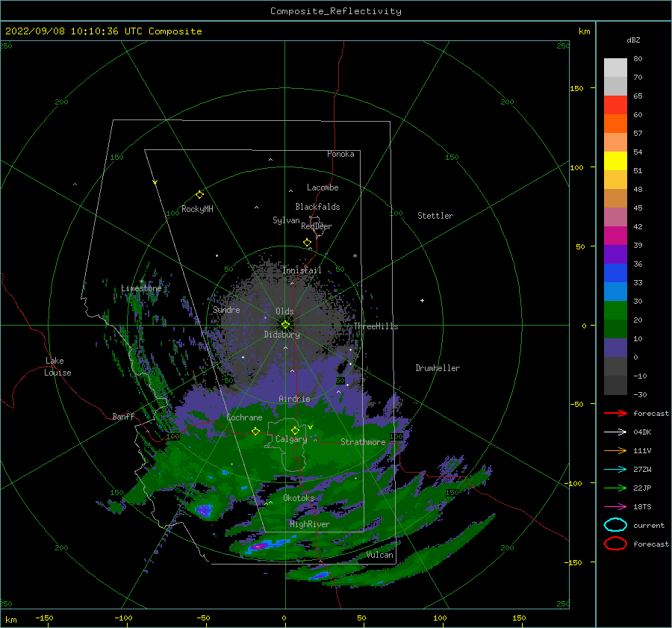Click the Stettler city label
This screenshot has width=672, height=628.
[x=435, y=216]
